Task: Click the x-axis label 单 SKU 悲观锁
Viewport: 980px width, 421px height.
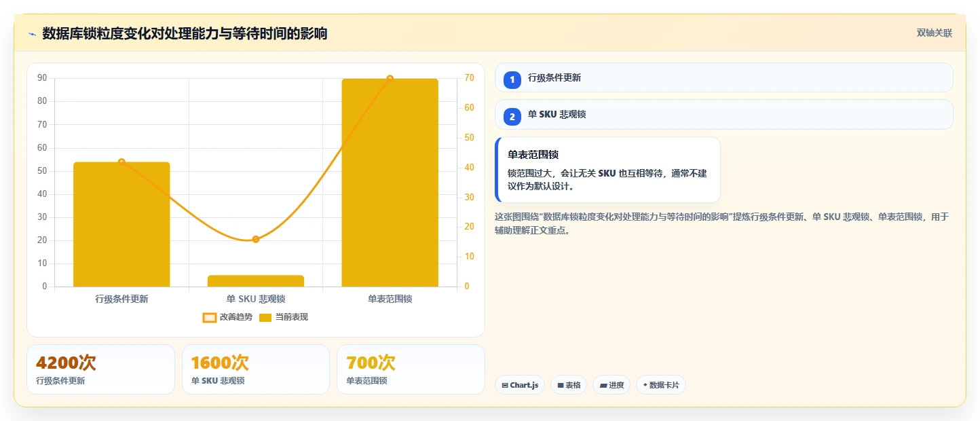Action: 256,299
